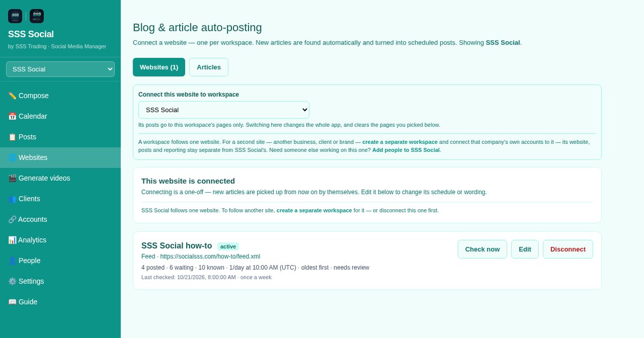Go to Settings
644x338 pixels.
point(60,281)
